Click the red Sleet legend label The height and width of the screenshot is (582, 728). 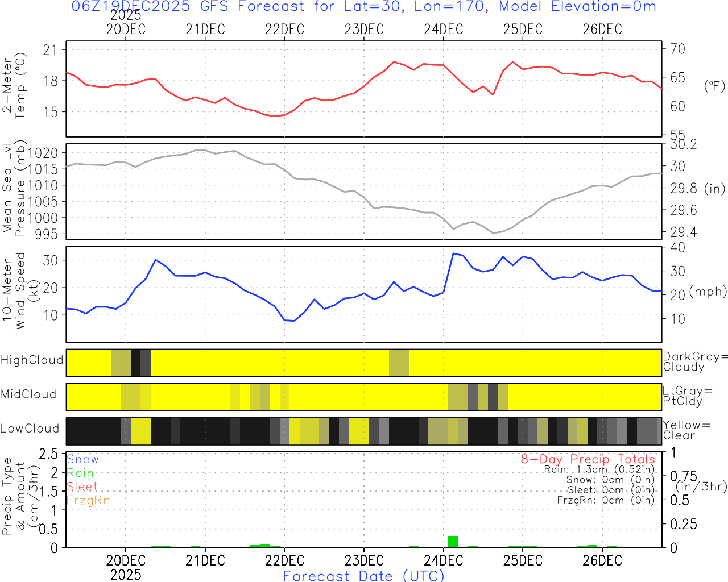(82, 487)
